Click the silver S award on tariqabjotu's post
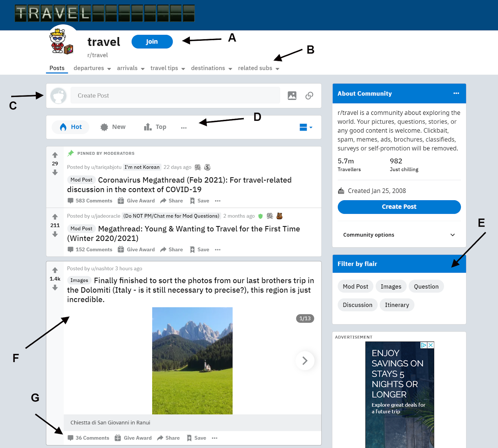 (207, 167)
